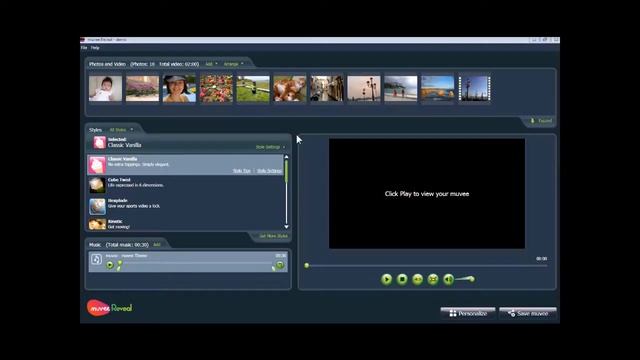Open Style Settings link in Classic Vanilla row
Image resolution: width=640 pixels, height=360 pixels.
[269, 171]
